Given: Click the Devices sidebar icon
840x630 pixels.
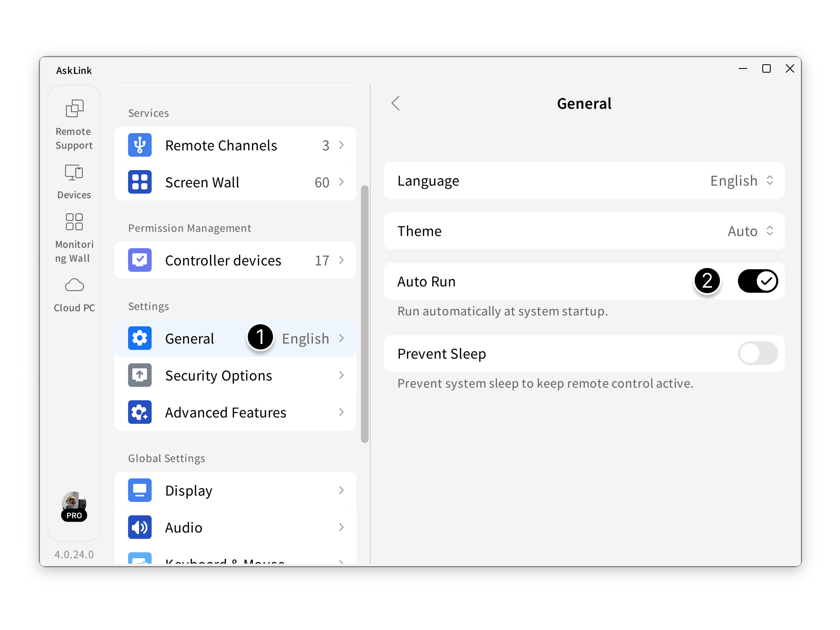Looking at the screenshot, I should tap(74, 173).
